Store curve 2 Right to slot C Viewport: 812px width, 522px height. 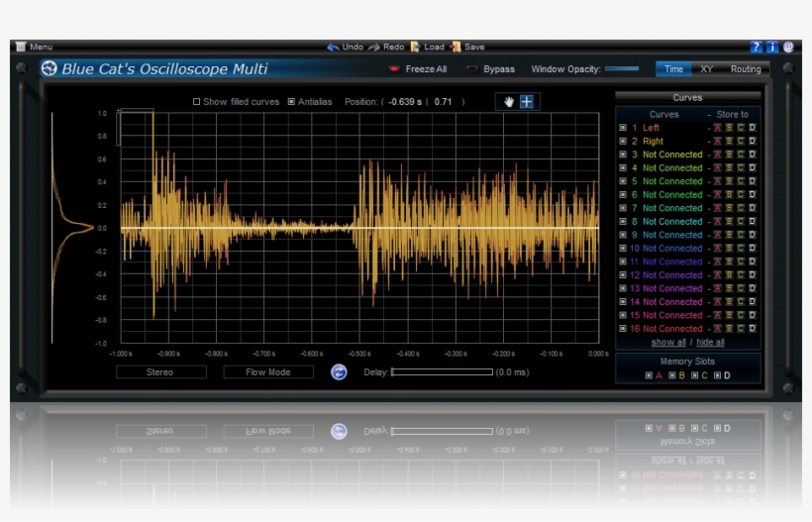click(x=741, y=141)
